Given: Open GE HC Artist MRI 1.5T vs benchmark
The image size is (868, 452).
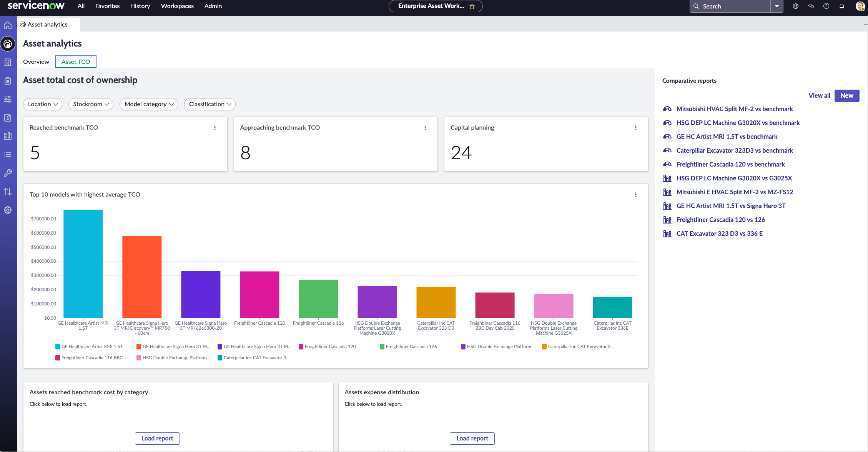Looking at the screenshot, I should (727, 137).
